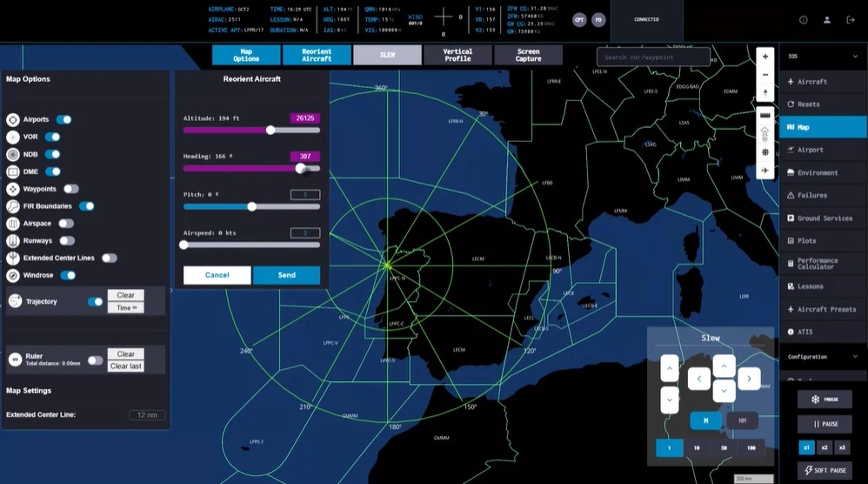The height and width of the screenshot is (484, 868).
Task: Click the logout icon
Action: (851, 20)
